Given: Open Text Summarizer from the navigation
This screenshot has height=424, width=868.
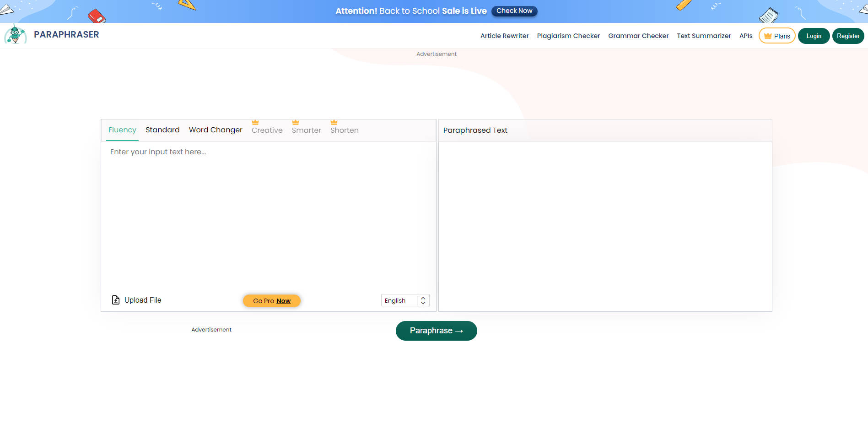Looking at the screenshot, I should tap(704, 36).
